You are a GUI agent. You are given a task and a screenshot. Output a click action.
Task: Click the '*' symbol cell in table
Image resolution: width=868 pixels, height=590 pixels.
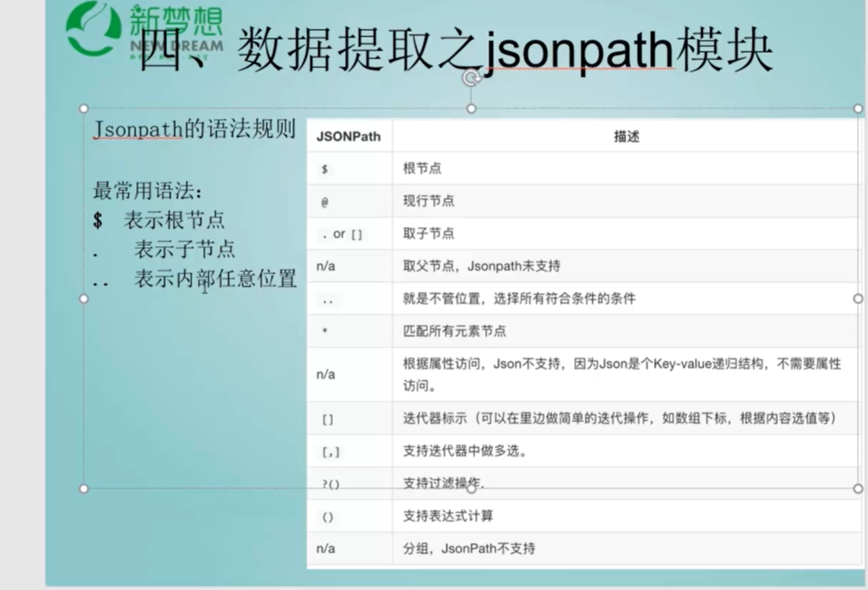pos(350,331)
